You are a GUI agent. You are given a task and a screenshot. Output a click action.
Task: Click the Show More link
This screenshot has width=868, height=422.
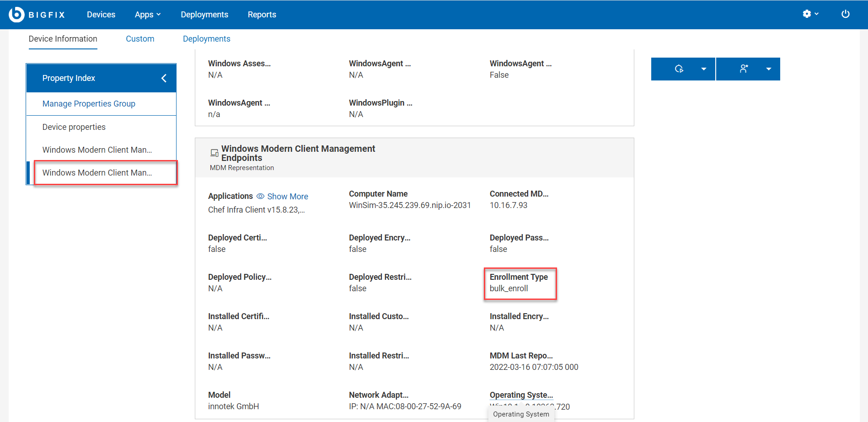point(288,196)
